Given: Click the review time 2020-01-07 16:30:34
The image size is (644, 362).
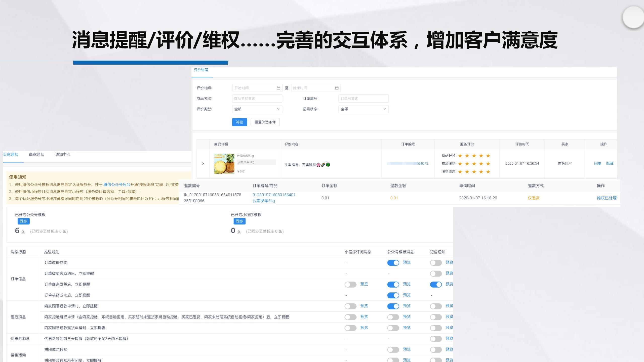Looking at the screenshot, I should coord(522,163).
